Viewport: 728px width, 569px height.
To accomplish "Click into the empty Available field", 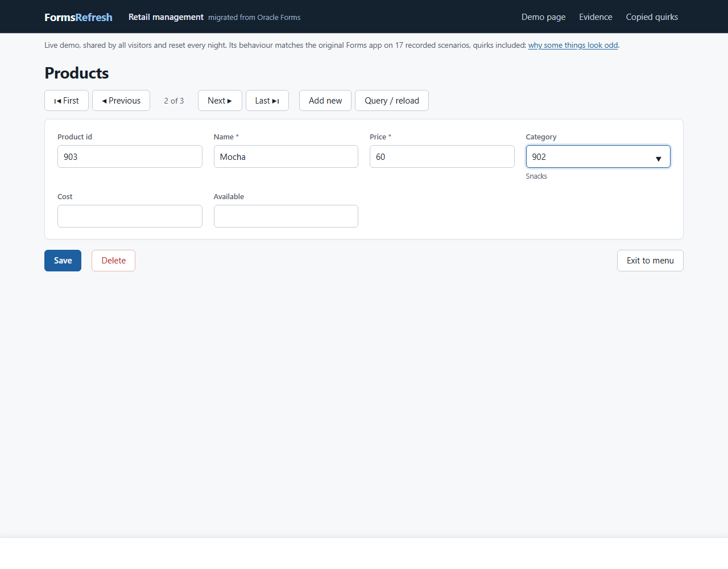I will [x=286, y=216].
